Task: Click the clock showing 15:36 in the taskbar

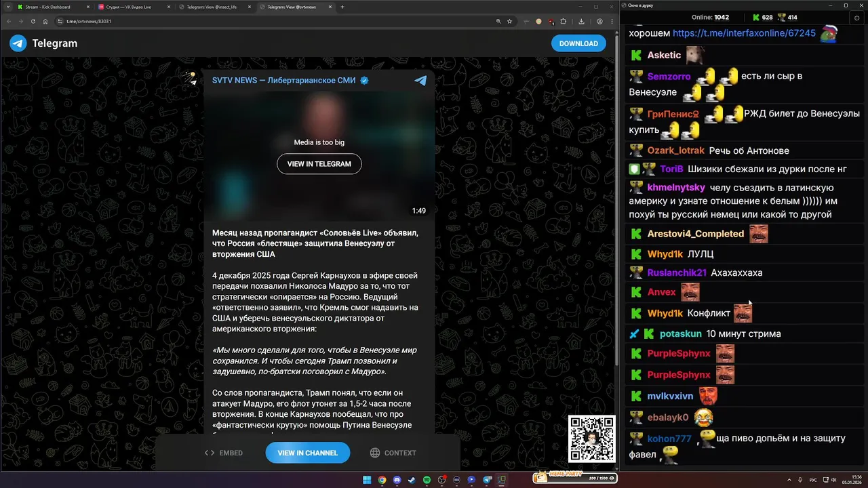Action: pyautogui.click(x=856, y=476)
